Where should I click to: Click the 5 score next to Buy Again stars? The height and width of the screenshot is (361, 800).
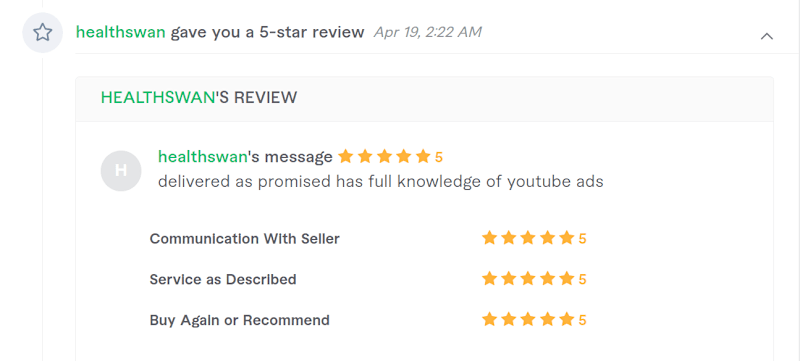[x=582, y=320]
